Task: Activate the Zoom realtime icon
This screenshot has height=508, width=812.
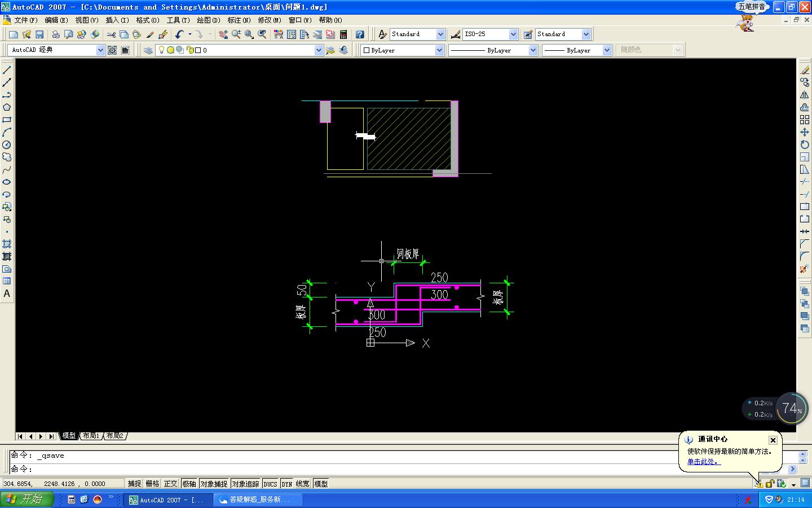Action: pos(236,34)
